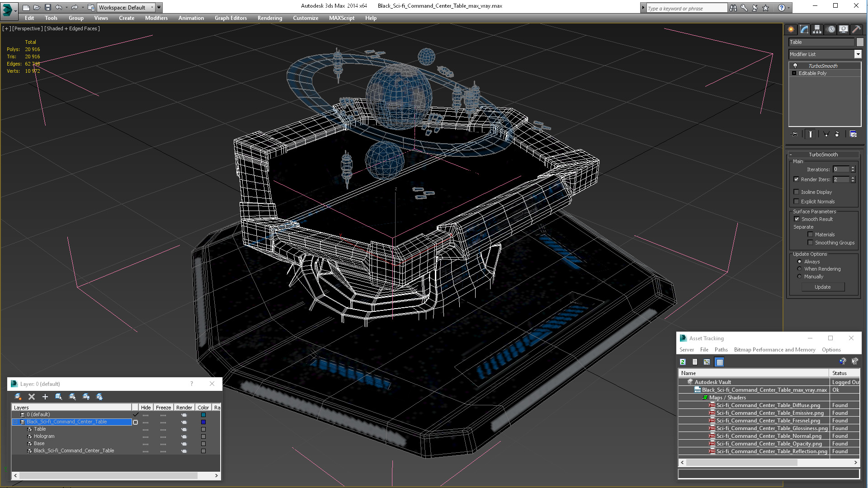Open the Create command panel tab
Screen dimensions: 868x488
pyautogui.click(x=791, y=29)
